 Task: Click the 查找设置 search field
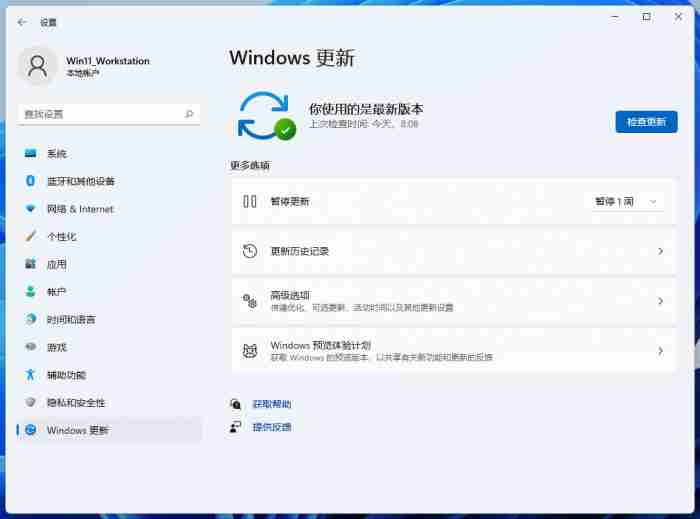pyautogui.click(x=108, y=114)
